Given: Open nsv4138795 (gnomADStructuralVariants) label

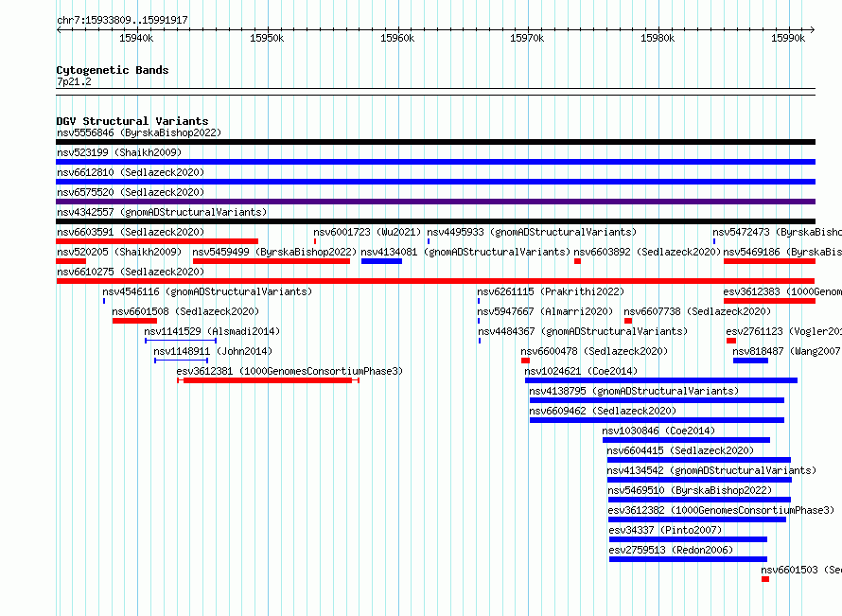Looking at the screenshot, I should click(x=634, y=391).
